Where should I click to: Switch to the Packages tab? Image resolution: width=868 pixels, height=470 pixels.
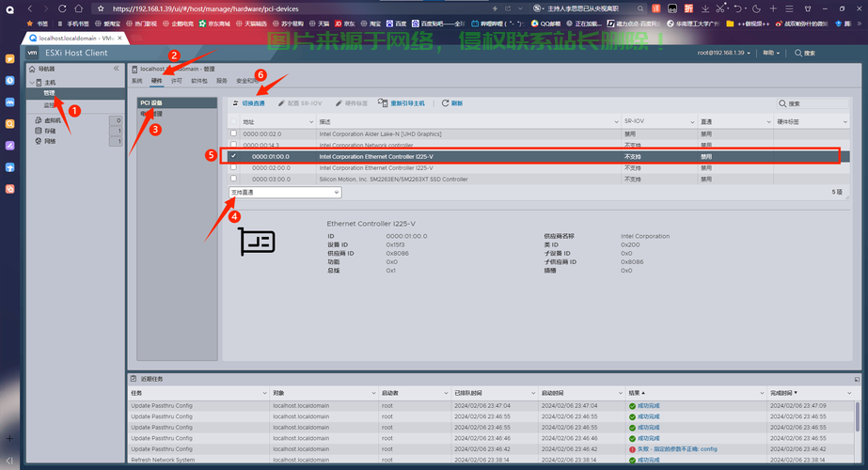(198, 81)
